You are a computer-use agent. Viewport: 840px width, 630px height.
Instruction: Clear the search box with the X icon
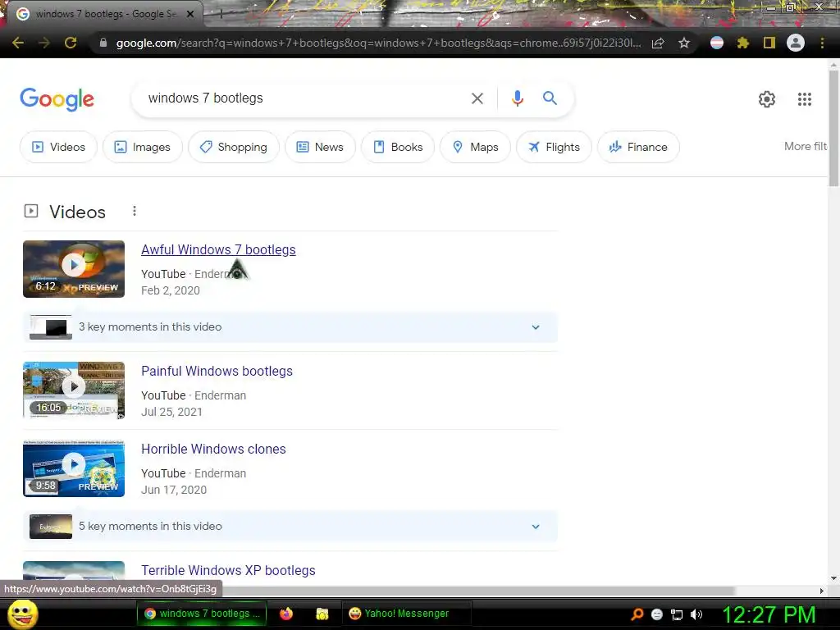(x=477, y=98)
